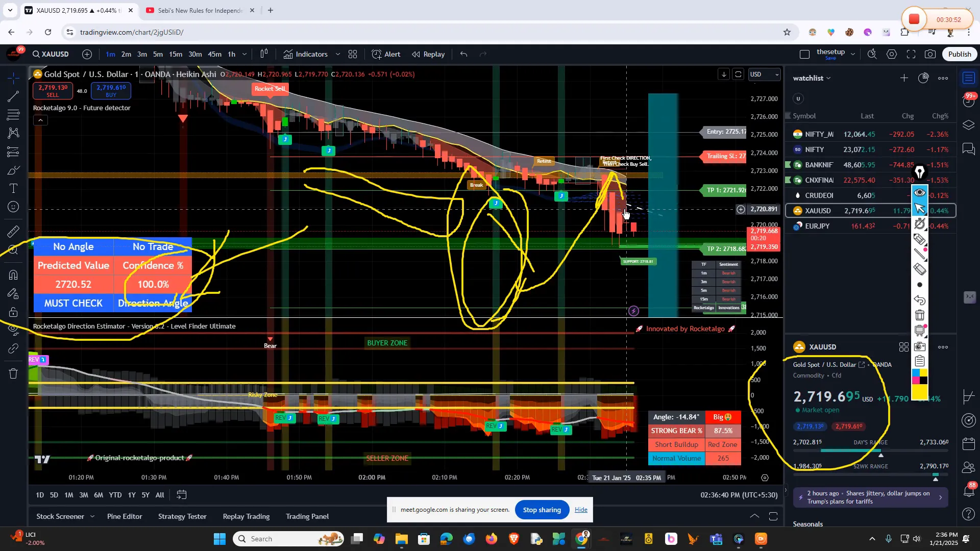The height and width of the screenshot is (551, 980).
Task: Open the USD currency dropdown
Action: click(x=764, y=74)
